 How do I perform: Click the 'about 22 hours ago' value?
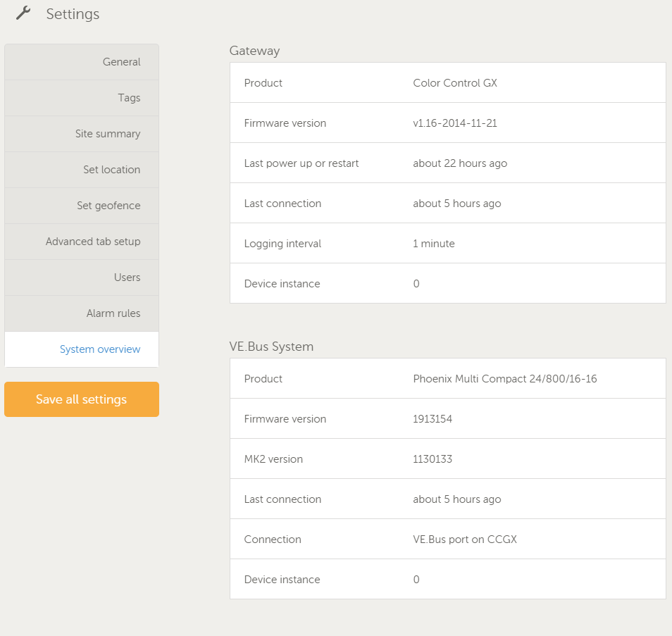pos(460,163)
